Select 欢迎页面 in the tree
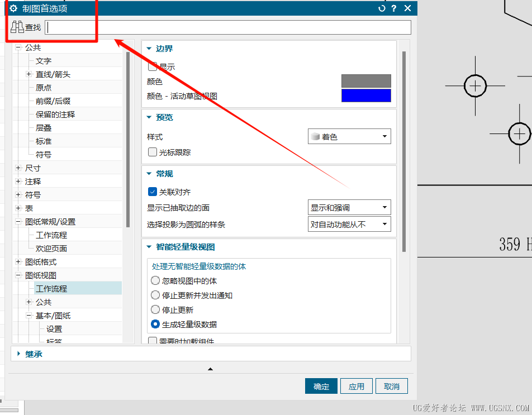This screenshot has height=415, width=532. [x=51, y=249]
